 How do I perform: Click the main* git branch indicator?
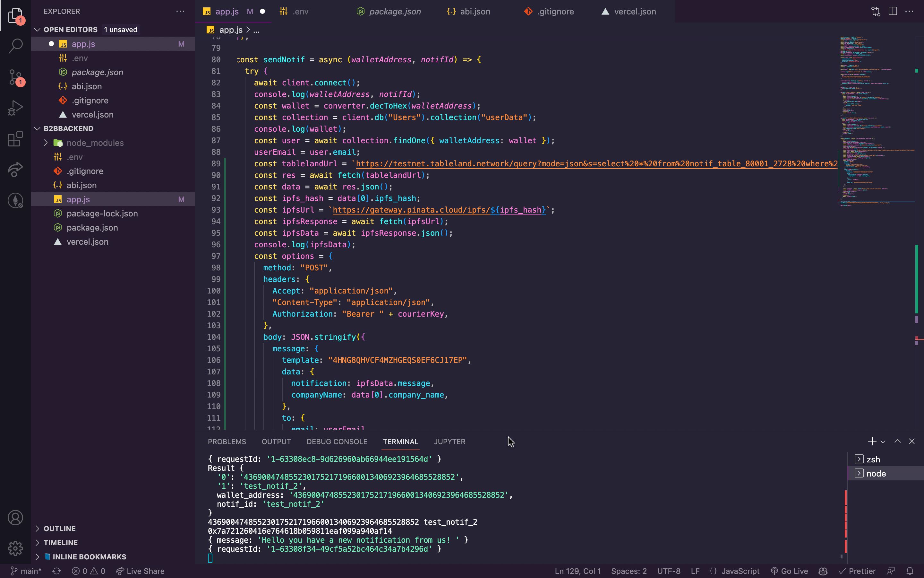click(26, 571)
